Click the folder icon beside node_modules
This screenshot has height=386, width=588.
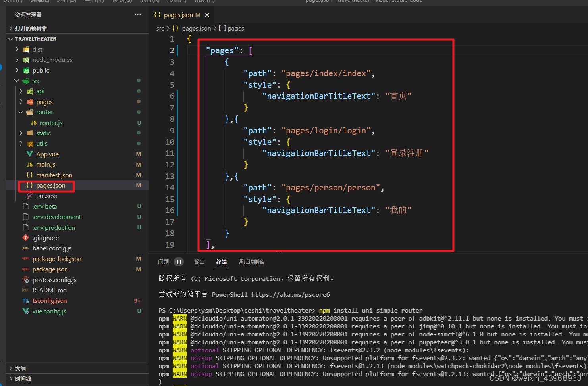pos(26,60)
